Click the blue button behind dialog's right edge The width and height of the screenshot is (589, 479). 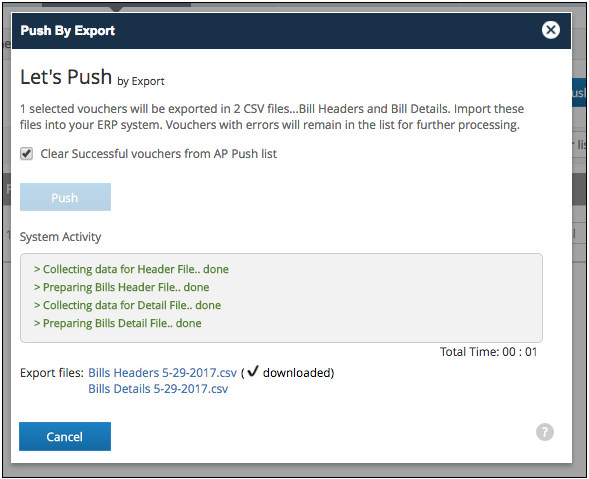coord(579,92)
